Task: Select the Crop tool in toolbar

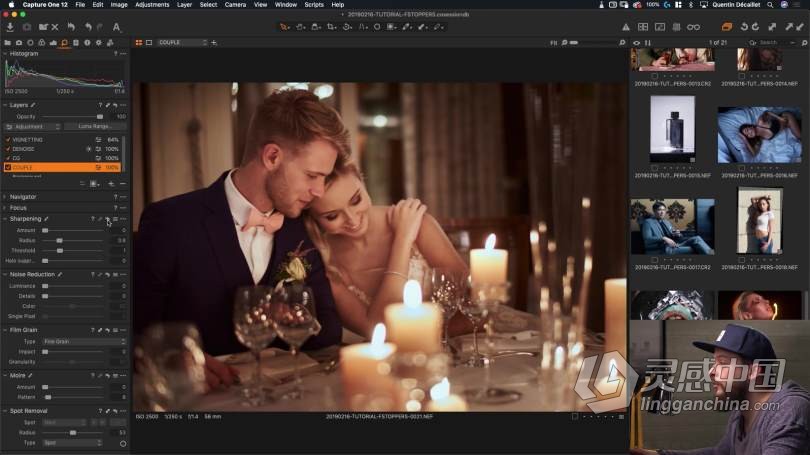Action: pyautogui.click(x=331, y=27)
